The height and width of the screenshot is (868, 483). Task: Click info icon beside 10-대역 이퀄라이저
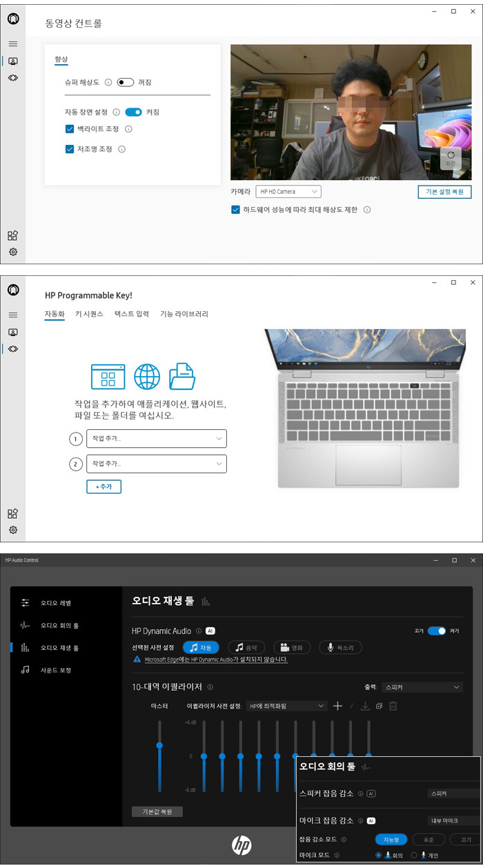click(x=210, y=687)
